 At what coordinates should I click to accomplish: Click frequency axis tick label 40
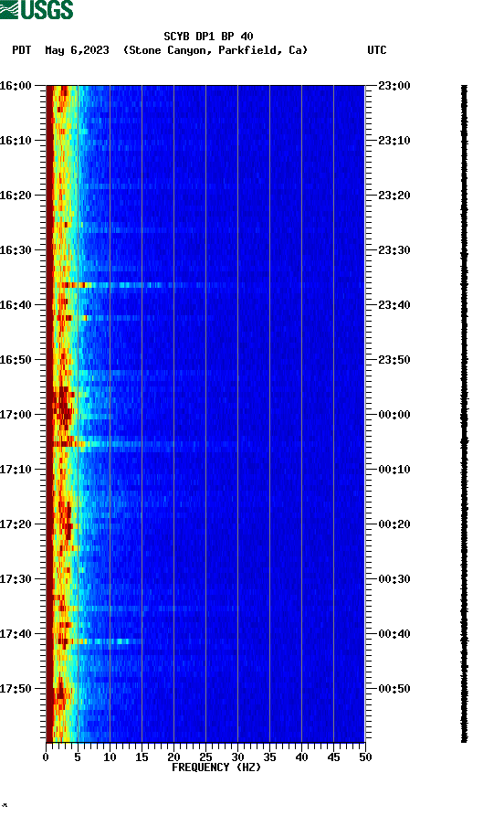pyautogui.click(x=302, y=757)
